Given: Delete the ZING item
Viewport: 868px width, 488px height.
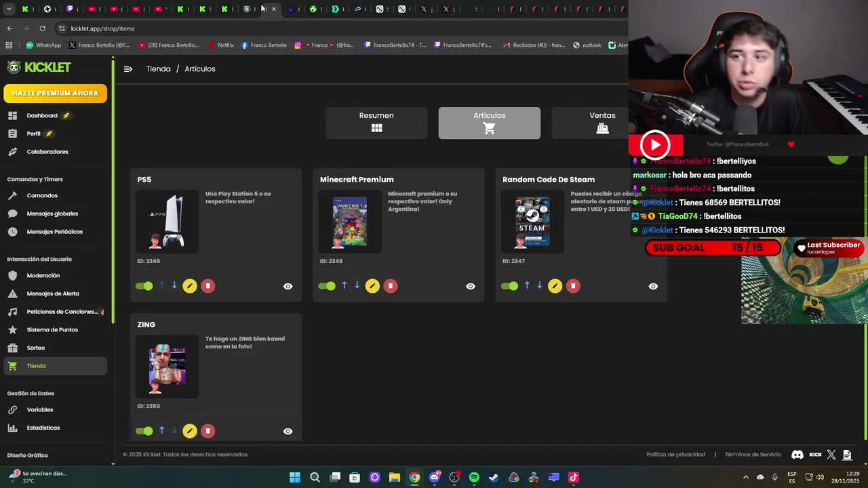Looking at the screenshot, I should click(x=208, y=431).
